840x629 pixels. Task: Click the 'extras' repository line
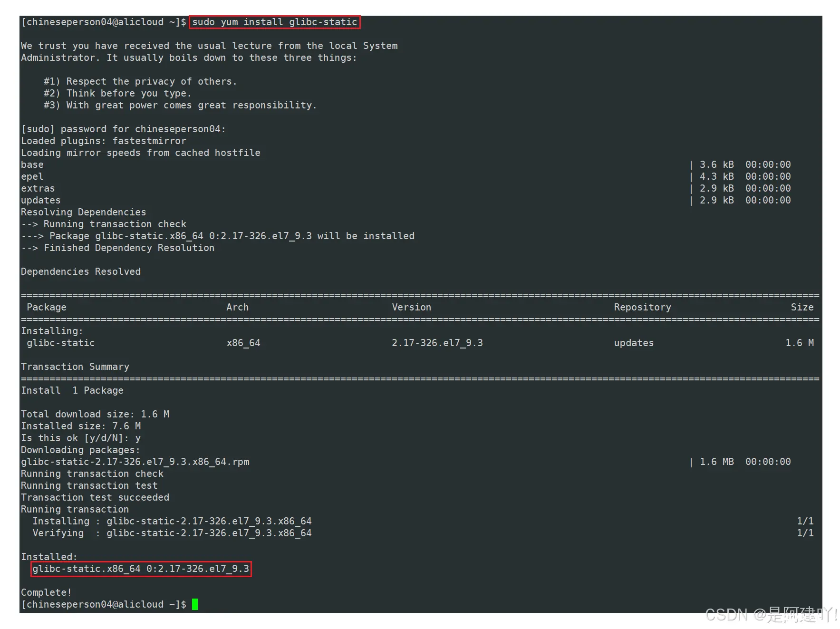pos(38,188)
